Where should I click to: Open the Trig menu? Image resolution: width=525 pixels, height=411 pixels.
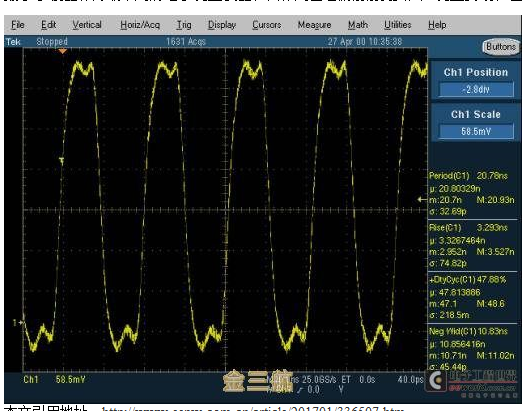pyautogui.click(x=184, y=25)
